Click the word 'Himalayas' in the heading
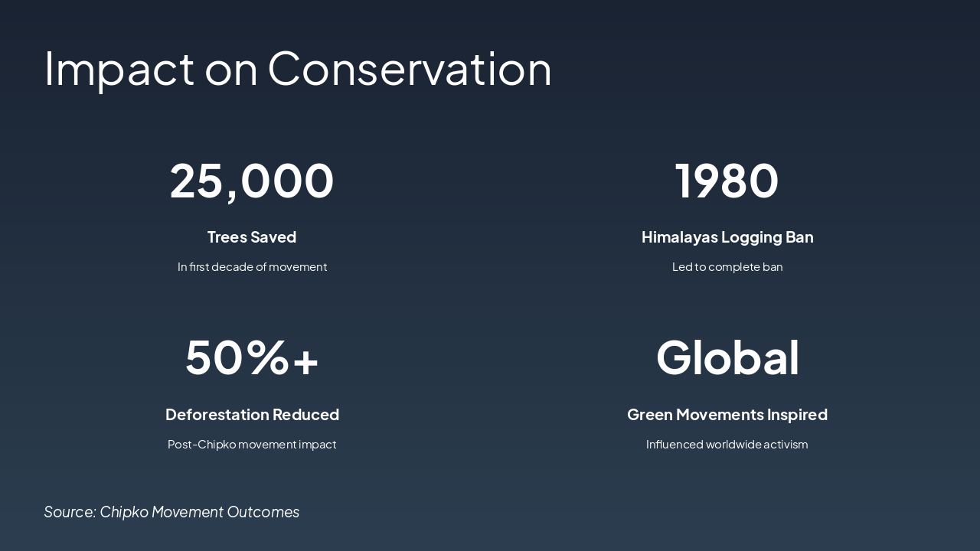The width and height of the screenshot is (980, 551). (x=680, y=237)
